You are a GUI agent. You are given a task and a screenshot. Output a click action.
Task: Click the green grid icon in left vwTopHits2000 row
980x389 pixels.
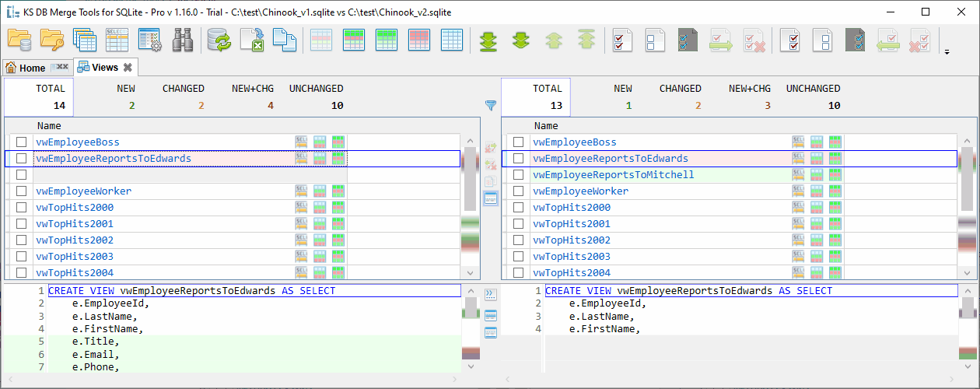click(338, 208)
